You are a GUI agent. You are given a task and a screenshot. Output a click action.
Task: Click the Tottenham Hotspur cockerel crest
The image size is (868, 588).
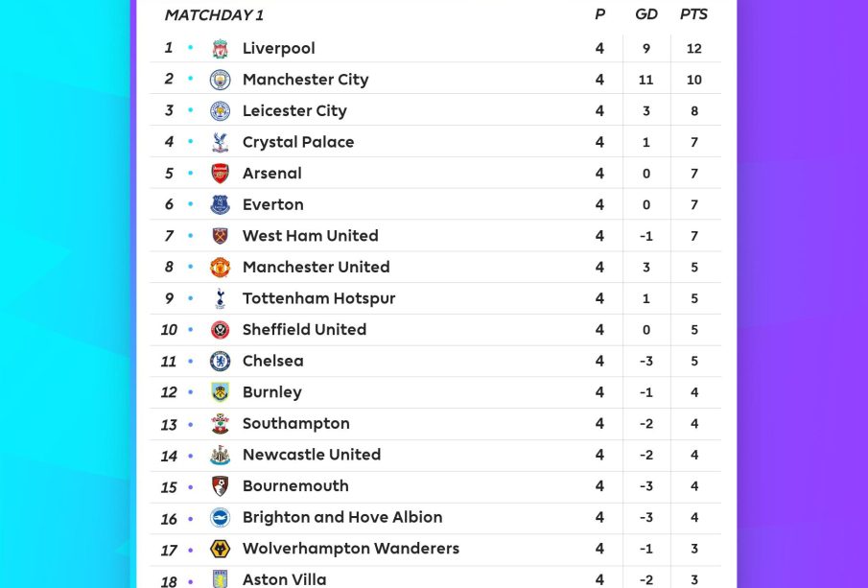pyautogui.click(x=221, y=298)
